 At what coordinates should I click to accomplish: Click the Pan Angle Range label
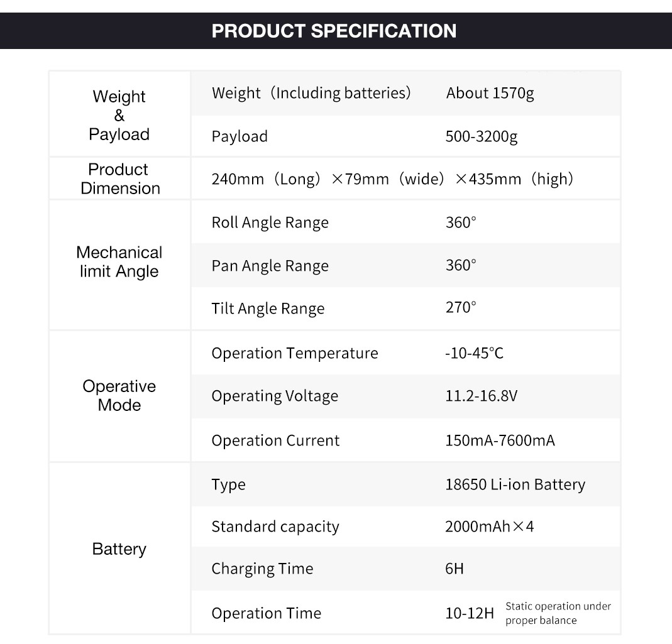coord(270,266)
